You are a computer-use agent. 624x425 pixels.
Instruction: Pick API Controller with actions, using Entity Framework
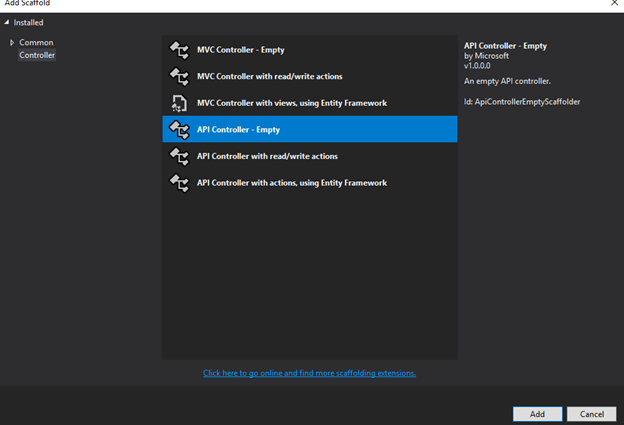tap(310, 183)
